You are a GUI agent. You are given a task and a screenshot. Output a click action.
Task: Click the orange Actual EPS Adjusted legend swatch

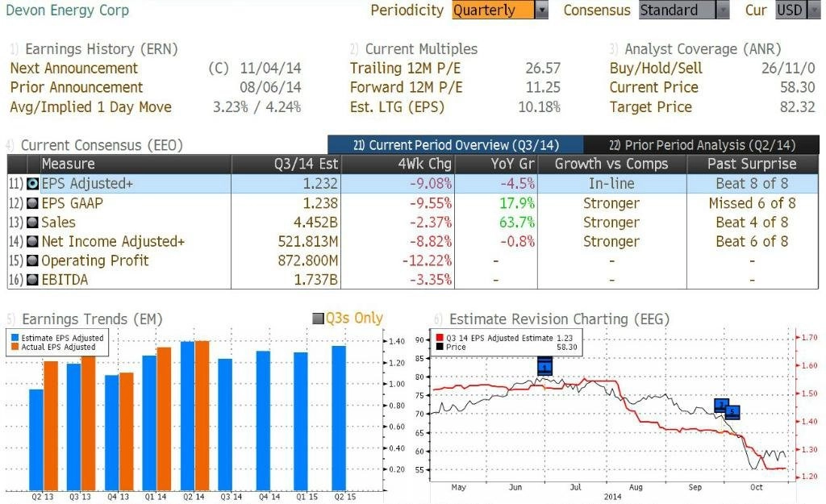pyautogui.click(x=15, y=347)
